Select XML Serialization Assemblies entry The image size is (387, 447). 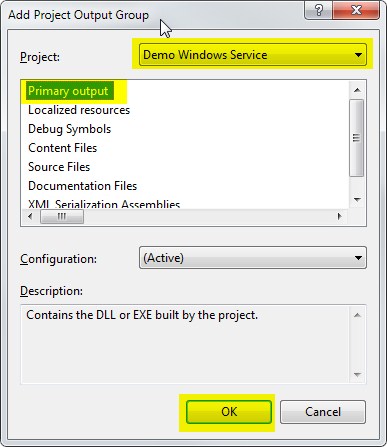104,204
